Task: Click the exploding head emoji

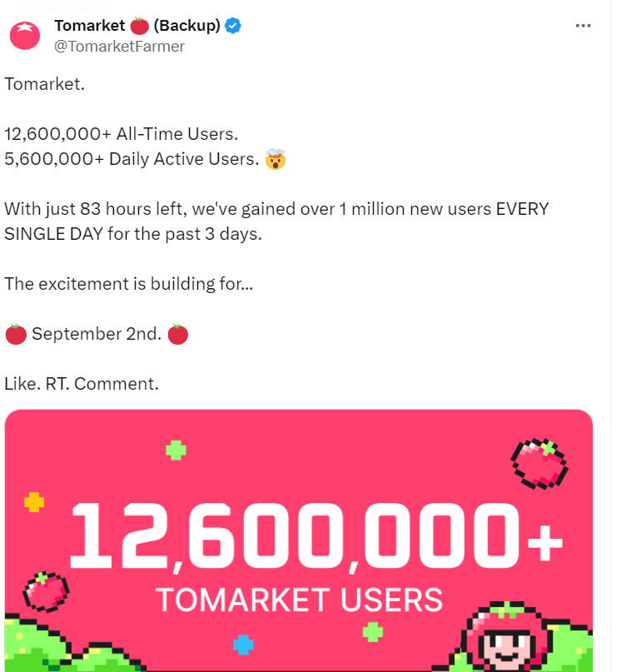Action: (x=276, y=158)
